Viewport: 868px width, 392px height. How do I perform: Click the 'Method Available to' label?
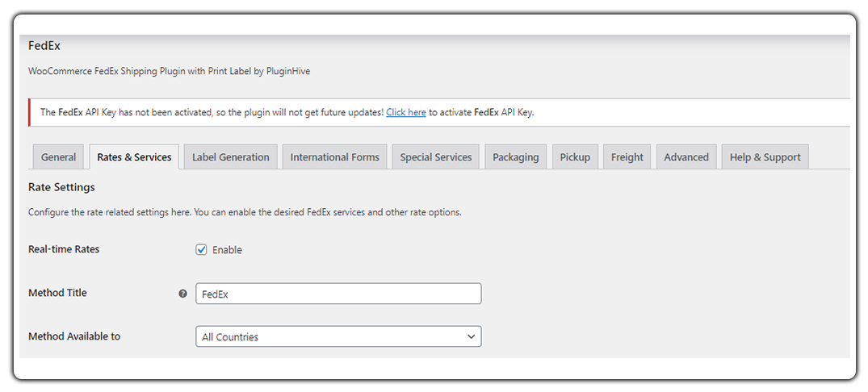click(74, 336)
